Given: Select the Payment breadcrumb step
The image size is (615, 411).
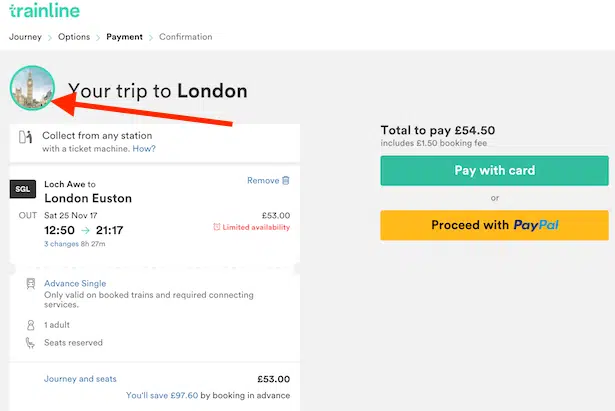Looking at the screenshot, I should [x=125, y=37].
